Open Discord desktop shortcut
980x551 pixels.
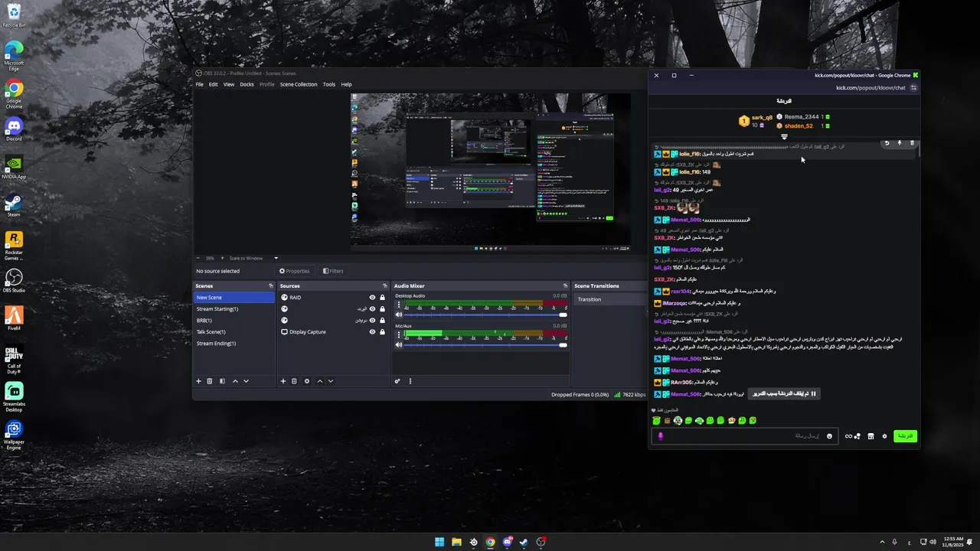14,129
